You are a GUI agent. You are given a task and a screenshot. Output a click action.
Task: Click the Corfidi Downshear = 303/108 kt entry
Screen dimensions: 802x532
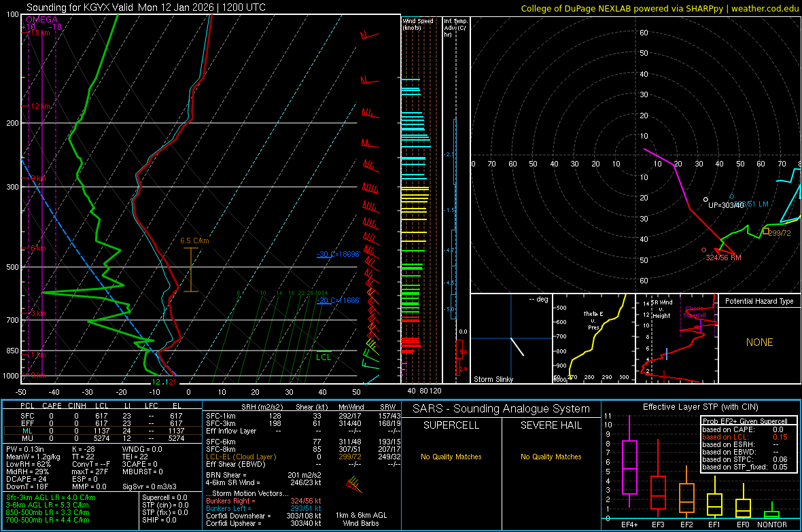(x=264, y=516)
